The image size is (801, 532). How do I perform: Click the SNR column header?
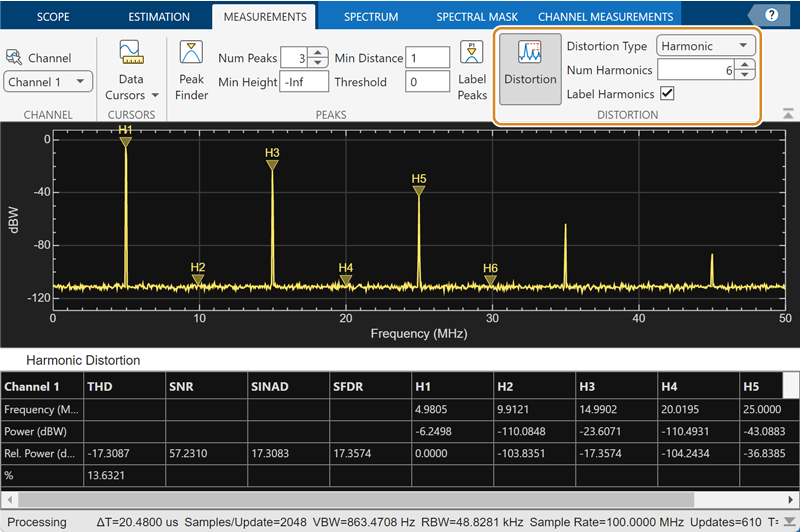pyautogui.click(x=206, y=386)
